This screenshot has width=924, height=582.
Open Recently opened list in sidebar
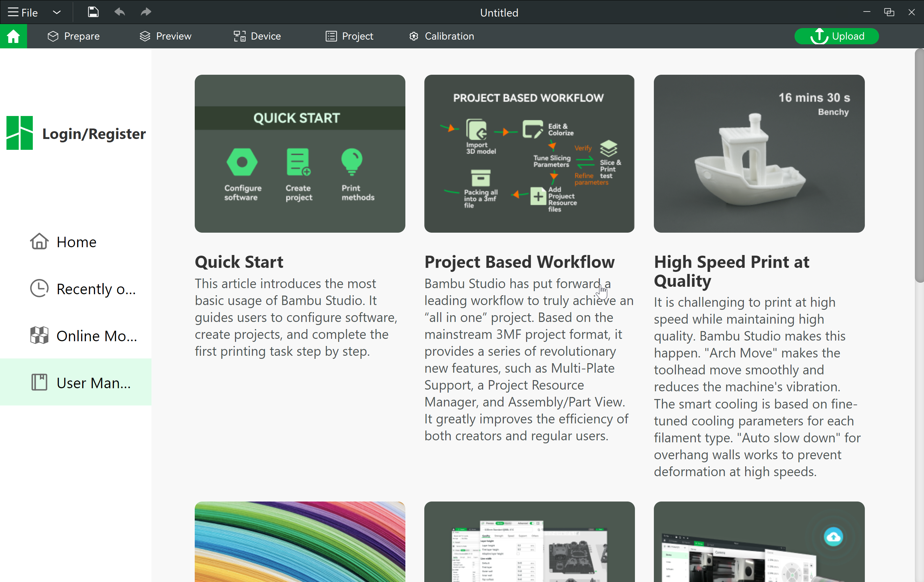[x=76, y=289]
